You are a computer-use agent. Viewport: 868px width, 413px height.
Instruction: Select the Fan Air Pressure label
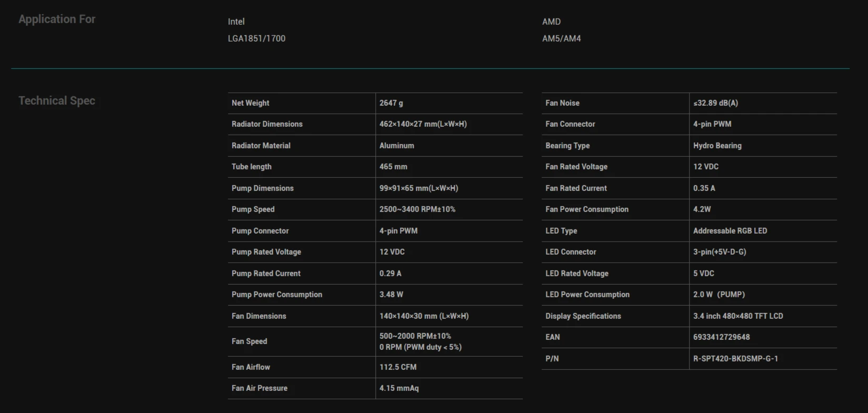[x=260, y=388]
